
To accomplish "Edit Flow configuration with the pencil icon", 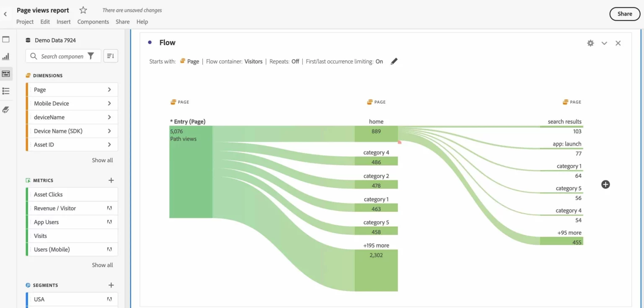I will (394, 61).
